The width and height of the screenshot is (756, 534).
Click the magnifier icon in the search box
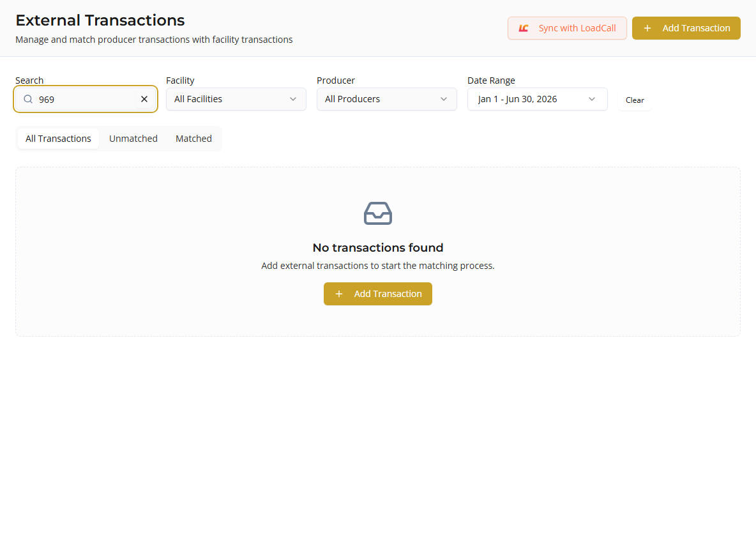click(x=28, y=99)
